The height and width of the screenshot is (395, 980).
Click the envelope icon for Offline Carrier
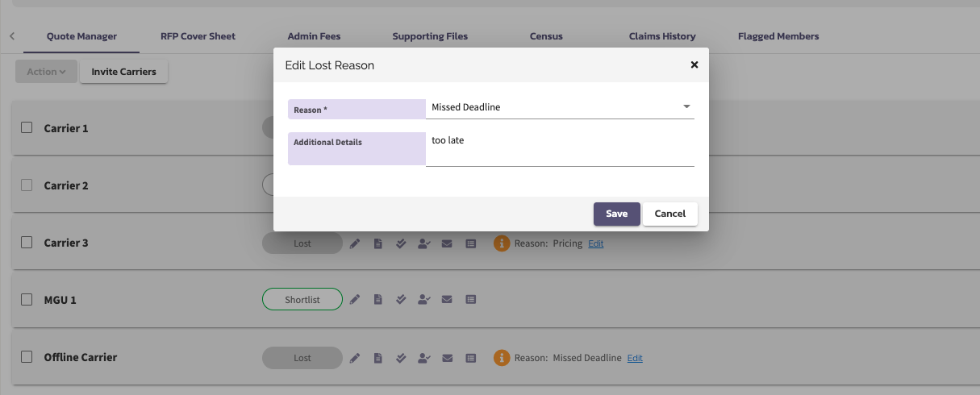[x=447, y=357]
